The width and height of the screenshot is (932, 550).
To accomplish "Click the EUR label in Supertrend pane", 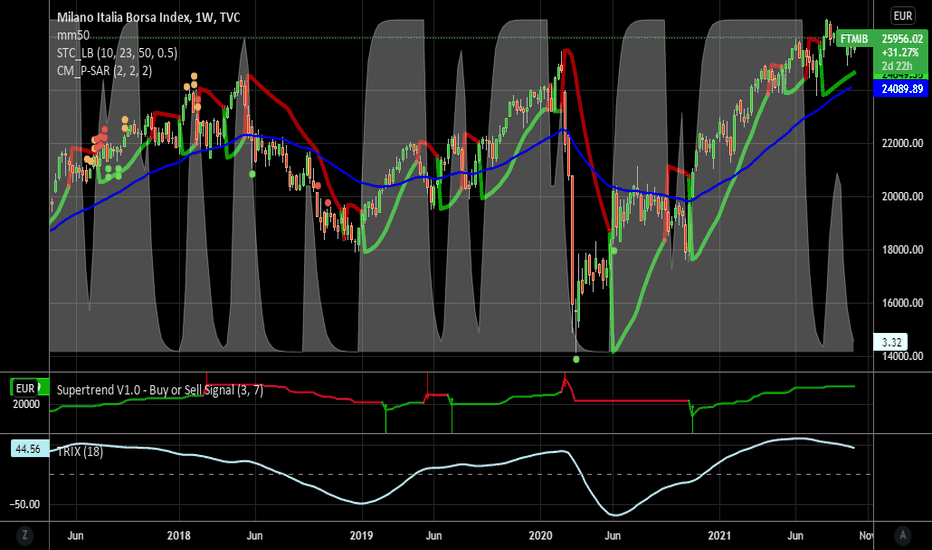I will pyautogui.click(x=24, y=388).
